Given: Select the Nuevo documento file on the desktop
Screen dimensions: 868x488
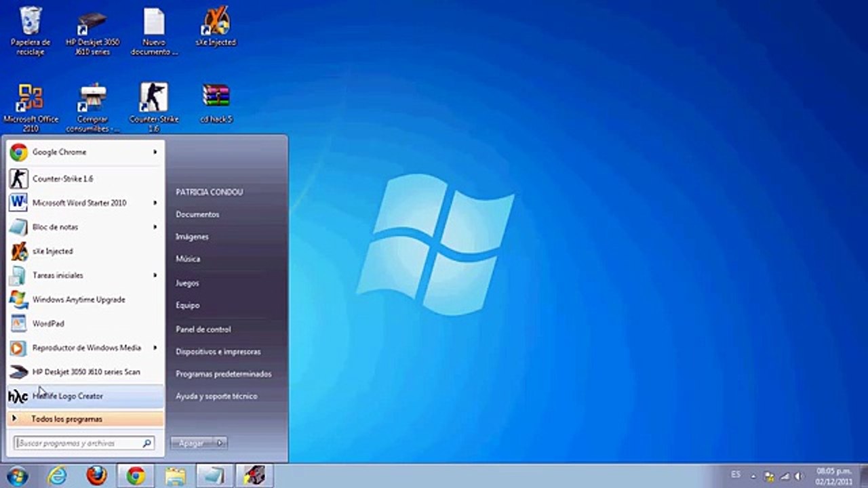Looking at the screenshot, I should [x=154, y=30].
